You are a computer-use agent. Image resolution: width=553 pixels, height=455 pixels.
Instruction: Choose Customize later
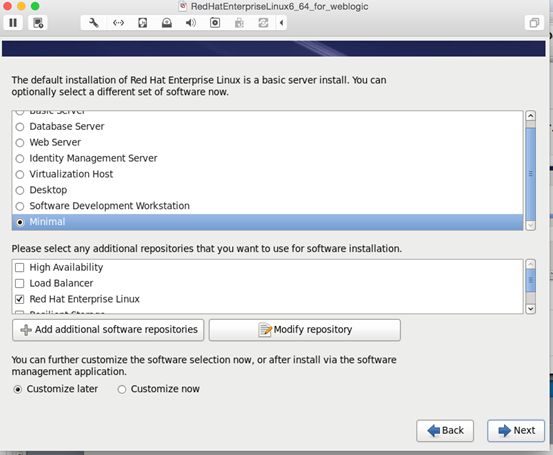point(18,389)
